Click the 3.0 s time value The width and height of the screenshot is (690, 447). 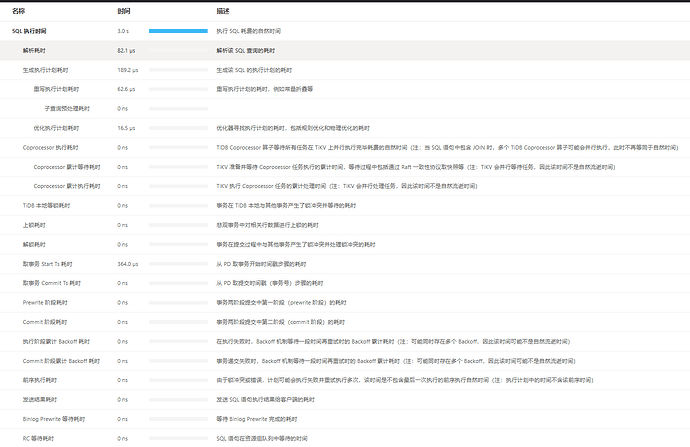pyautogui.click(x=123, y=31)
